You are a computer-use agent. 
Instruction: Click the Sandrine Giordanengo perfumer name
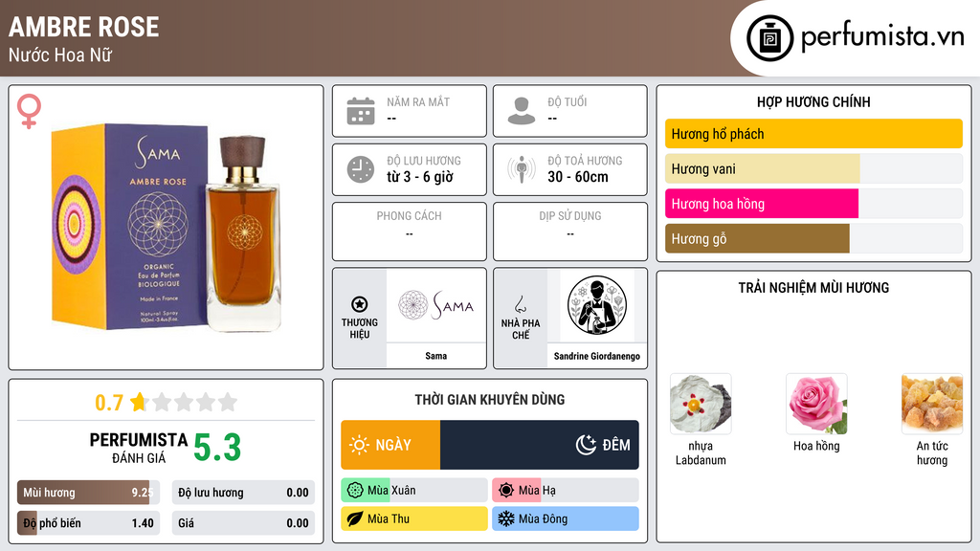click(597, 356)
